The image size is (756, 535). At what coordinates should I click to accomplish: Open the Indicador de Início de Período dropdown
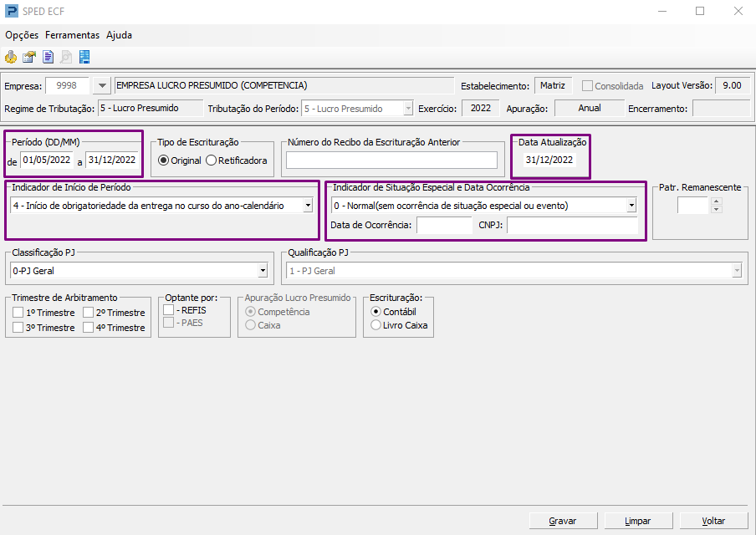(308, 206)
